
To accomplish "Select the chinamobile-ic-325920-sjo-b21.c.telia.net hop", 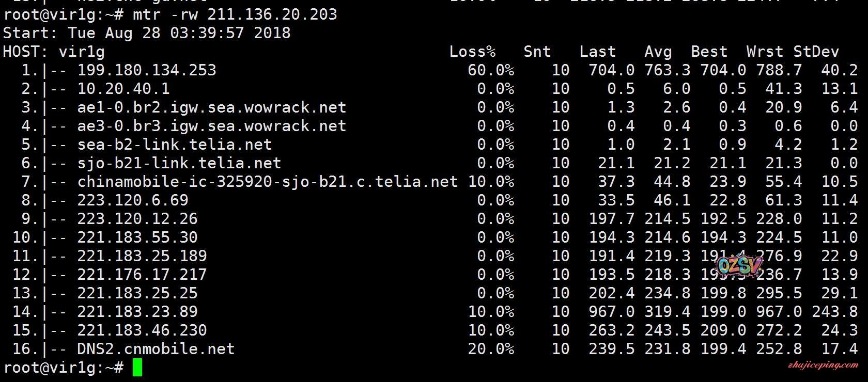I will click(268, 182).
